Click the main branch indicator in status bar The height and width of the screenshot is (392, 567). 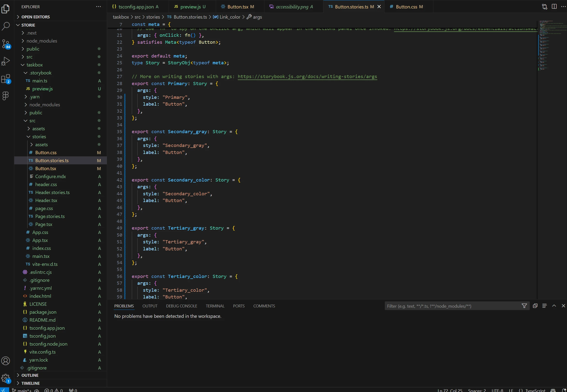pyautogui.click(x=22, y=390)
